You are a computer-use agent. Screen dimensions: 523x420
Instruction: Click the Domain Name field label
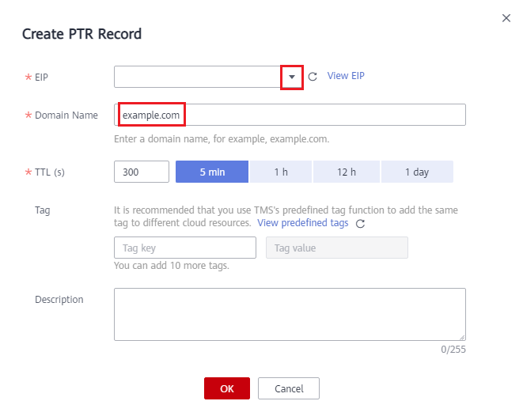point(66,115)
